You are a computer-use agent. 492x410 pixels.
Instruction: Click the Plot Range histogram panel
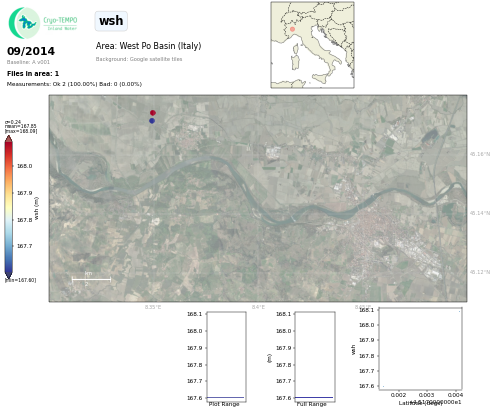click(226, 356)
